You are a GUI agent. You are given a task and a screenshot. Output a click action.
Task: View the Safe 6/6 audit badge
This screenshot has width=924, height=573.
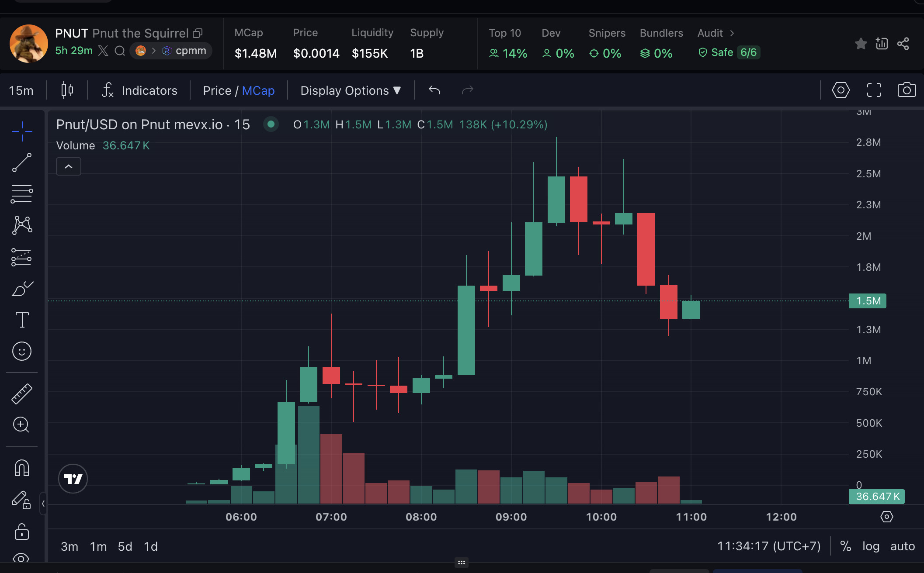729,52
